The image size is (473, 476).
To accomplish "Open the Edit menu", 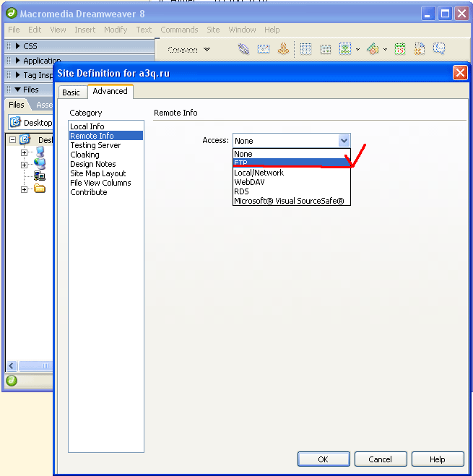I will click(35, 30).
